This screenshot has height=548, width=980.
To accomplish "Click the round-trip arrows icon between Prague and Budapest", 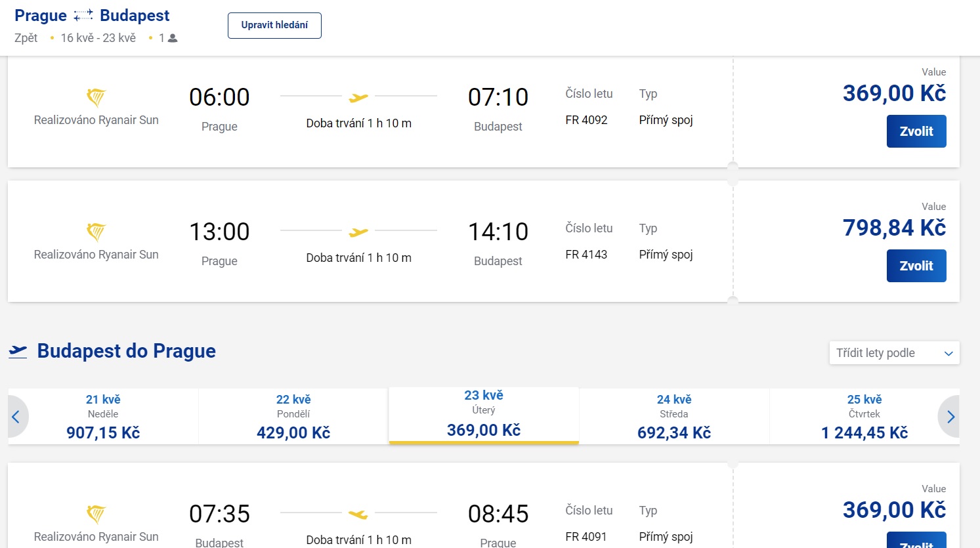I will click(x=83, y=16).
